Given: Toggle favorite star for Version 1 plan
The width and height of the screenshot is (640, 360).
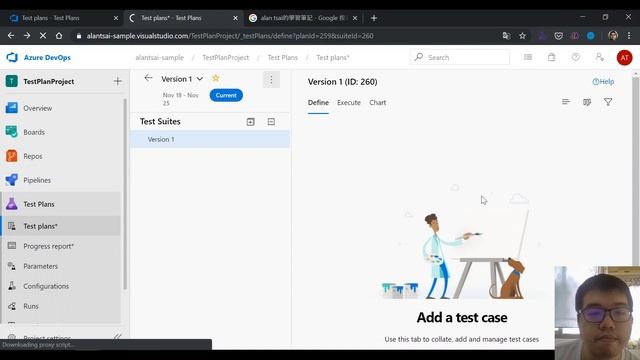Looking at the screenshot, I should [216, 78].
